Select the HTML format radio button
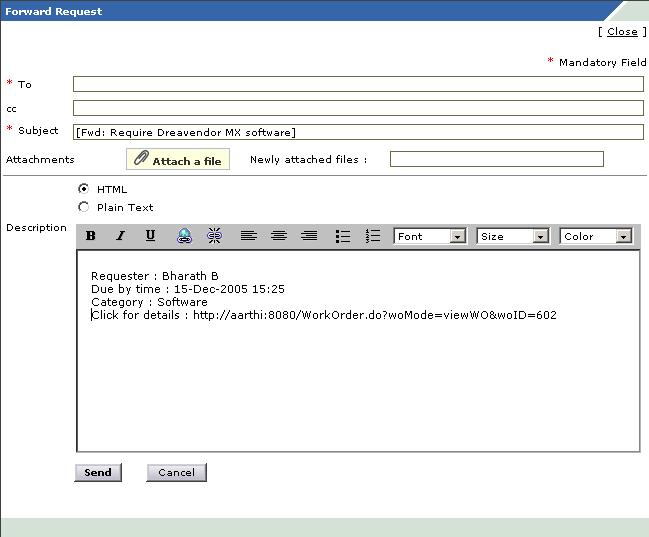The image size is (649, 537). pos(83,189)
